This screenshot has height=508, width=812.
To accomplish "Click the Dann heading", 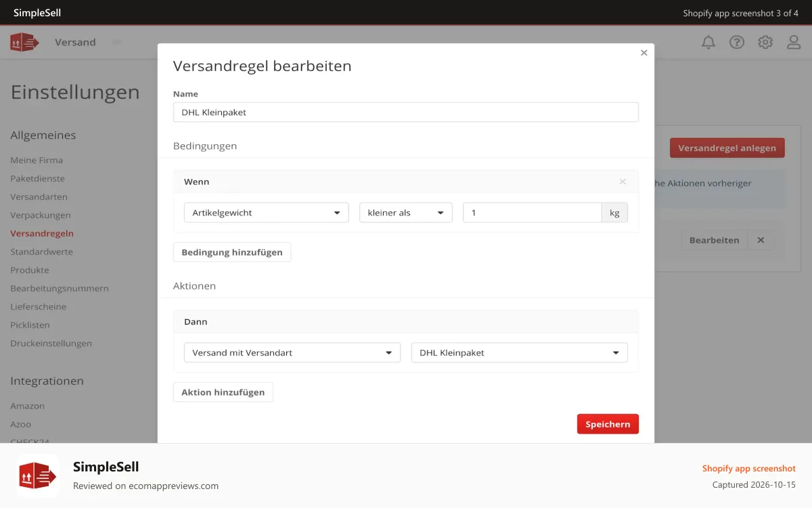I will tap(196, 322).
